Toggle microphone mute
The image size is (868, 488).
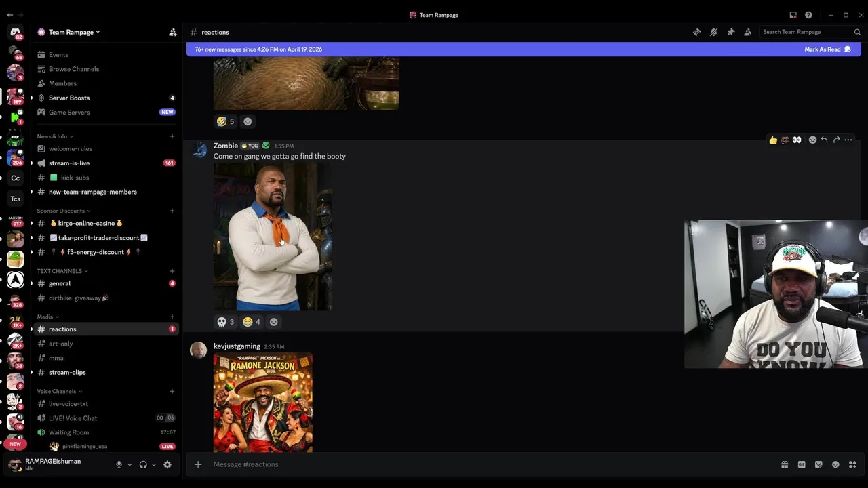(x=119, y=464)
